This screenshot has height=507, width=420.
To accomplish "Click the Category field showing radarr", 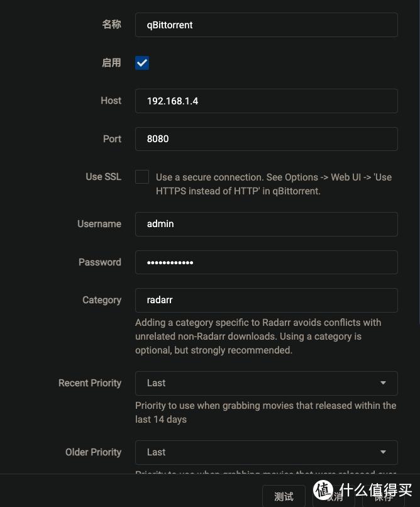I will pyautogui.click(x=266, y=300).
